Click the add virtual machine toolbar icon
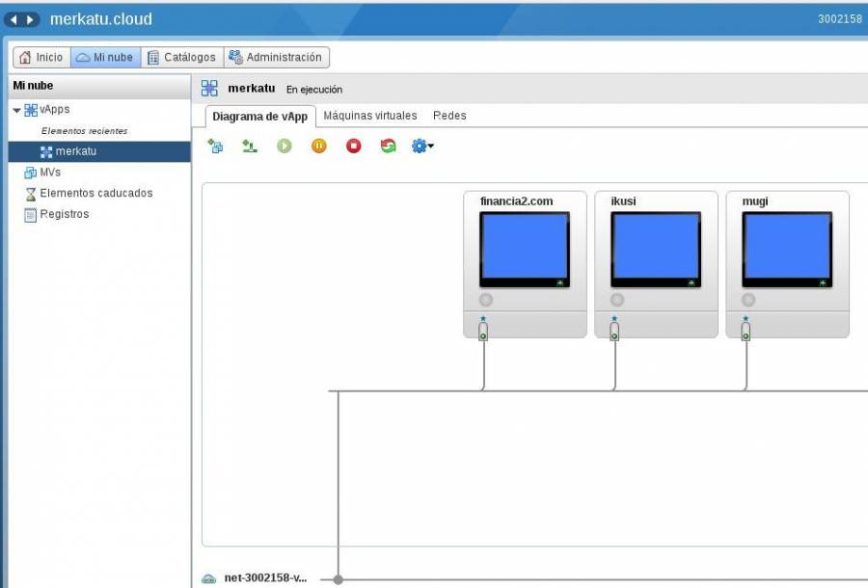868x588 pixels. (216, 147)
